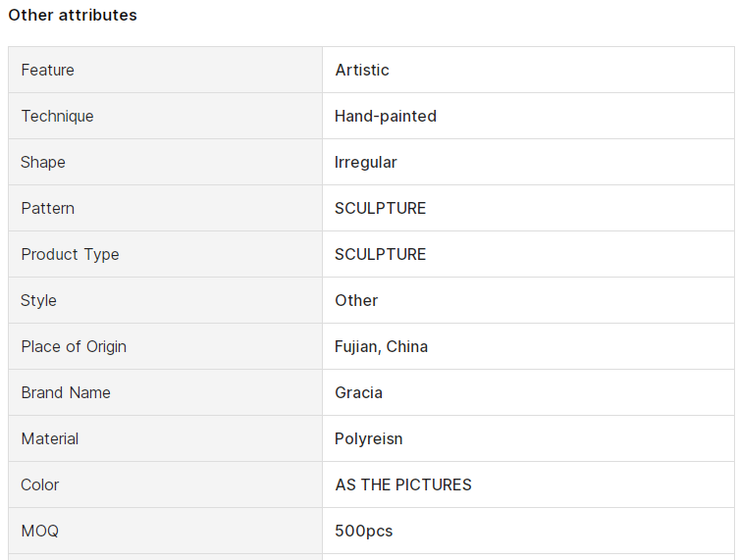Click the Polyreisn material value
This screenshot has width=738, height=560.
(369, 438)
